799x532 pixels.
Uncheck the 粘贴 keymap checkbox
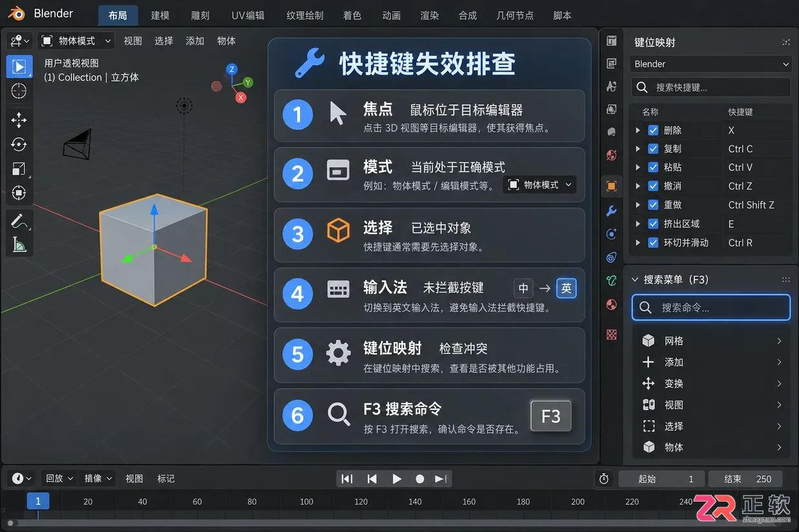pos(653,168)
